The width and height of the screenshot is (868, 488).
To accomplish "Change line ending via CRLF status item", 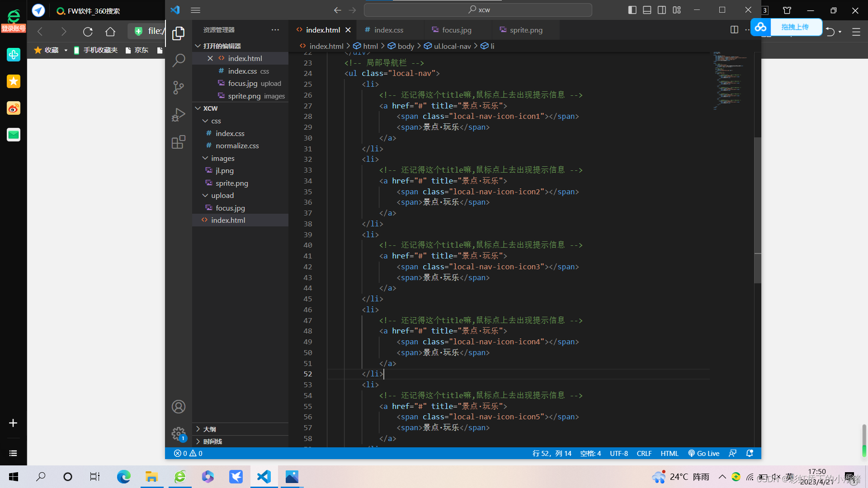I will [x=644, y=454].
